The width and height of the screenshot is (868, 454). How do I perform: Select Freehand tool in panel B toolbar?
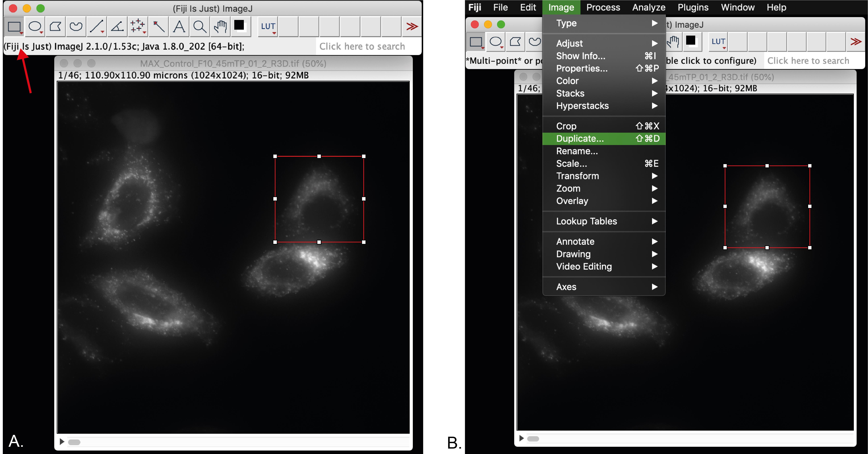click(534, 42)
